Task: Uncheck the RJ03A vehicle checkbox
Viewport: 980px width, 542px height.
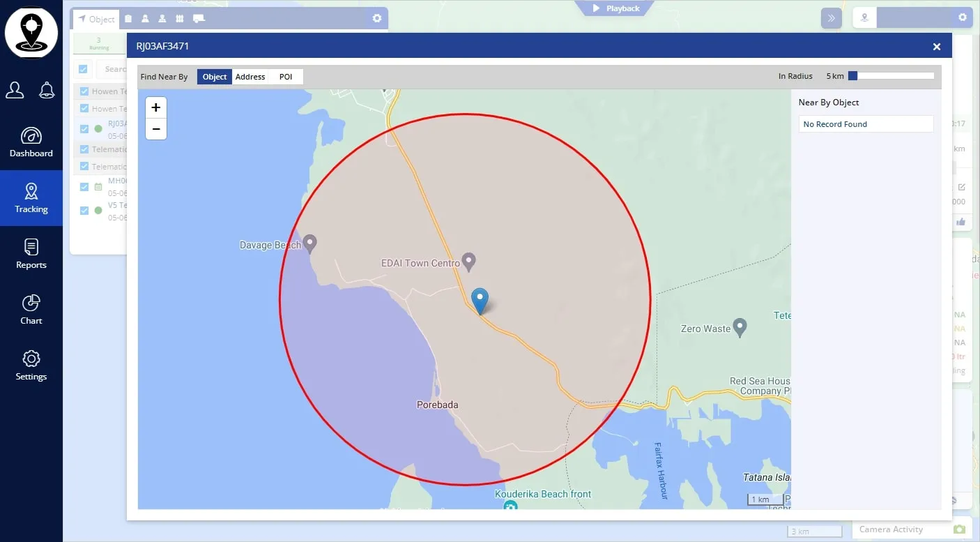Action: (x=84, y=129)
